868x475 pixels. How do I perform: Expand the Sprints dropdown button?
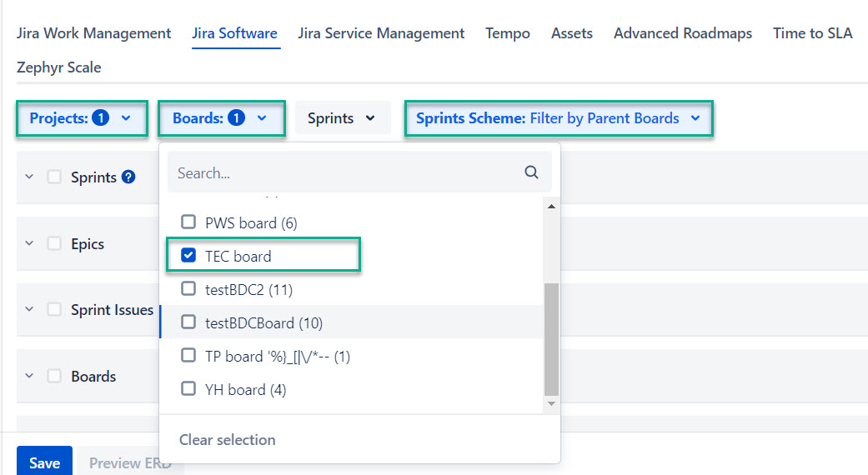pyautogui.click(x=342, y=118)
